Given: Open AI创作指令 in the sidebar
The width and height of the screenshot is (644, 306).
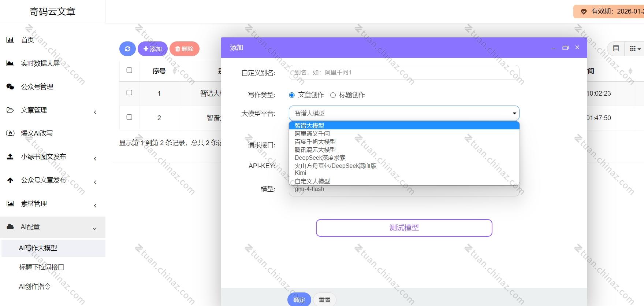Looking at the screenshot, I should pos(35,287).
